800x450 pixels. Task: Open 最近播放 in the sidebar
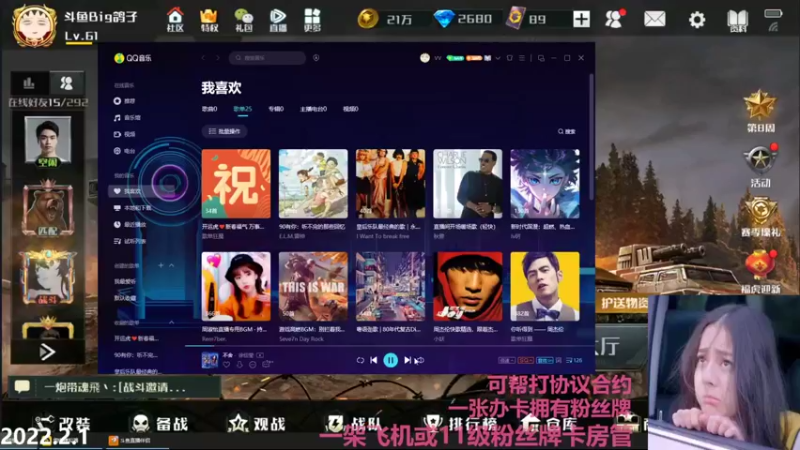(130, 224)
